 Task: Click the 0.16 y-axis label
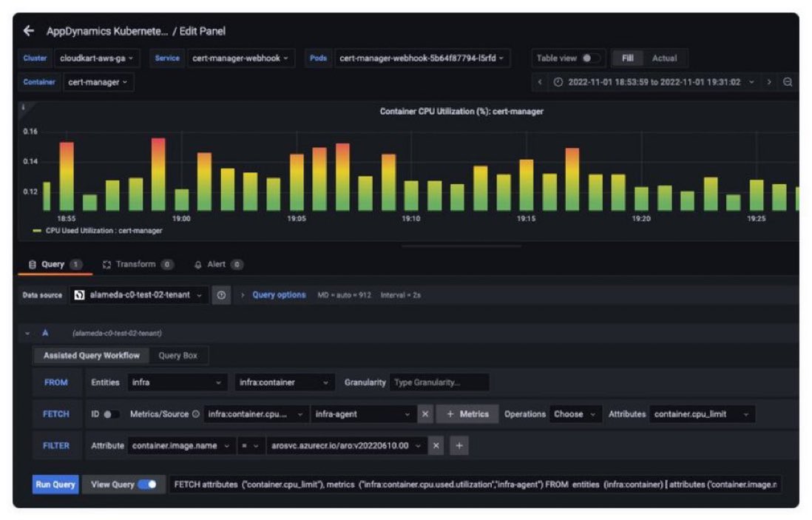(x=30, y=132)
